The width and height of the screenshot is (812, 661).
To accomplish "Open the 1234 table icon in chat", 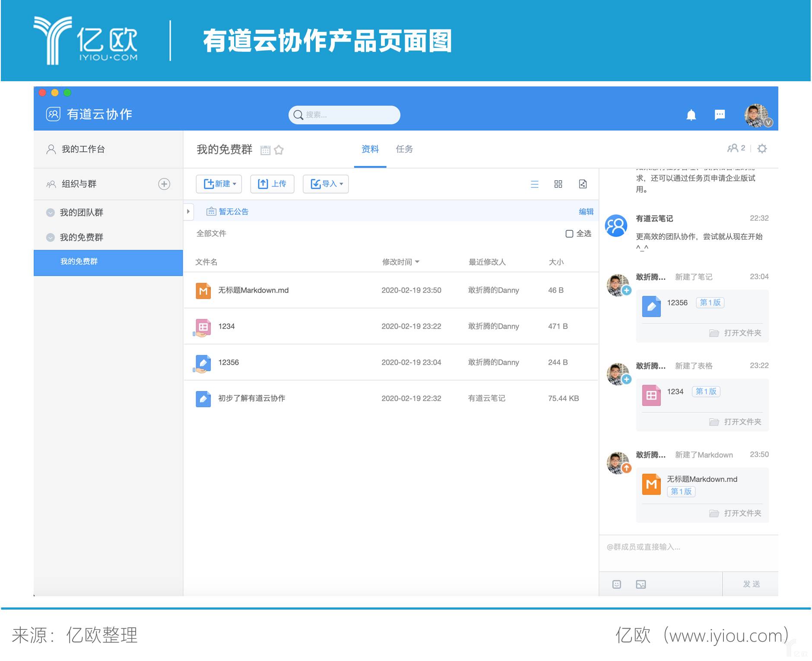I will tap(651, 395).
